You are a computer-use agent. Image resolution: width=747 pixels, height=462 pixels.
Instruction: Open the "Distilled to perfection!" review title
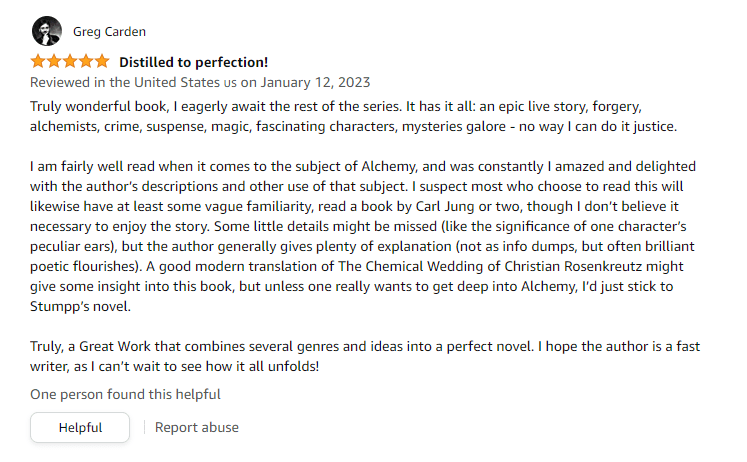pyautogui.click(x=193, y=61)
